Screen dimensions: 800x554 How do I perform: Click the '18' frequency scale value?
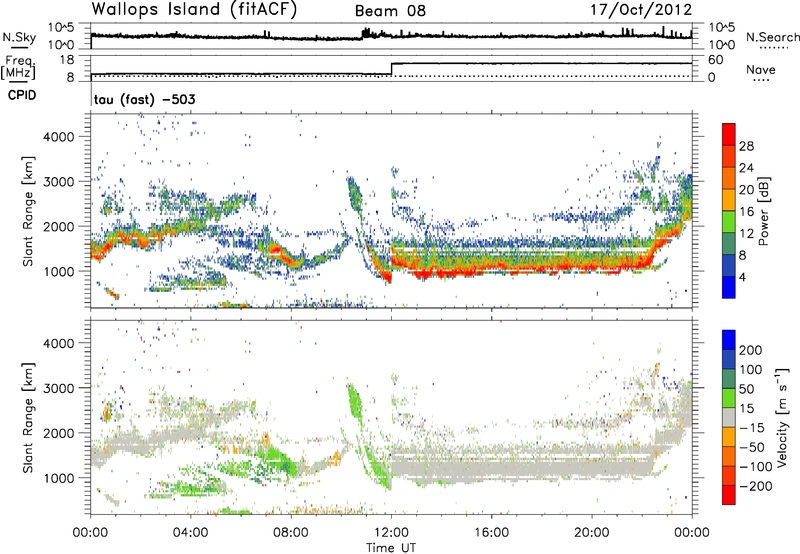coord(67,60)
